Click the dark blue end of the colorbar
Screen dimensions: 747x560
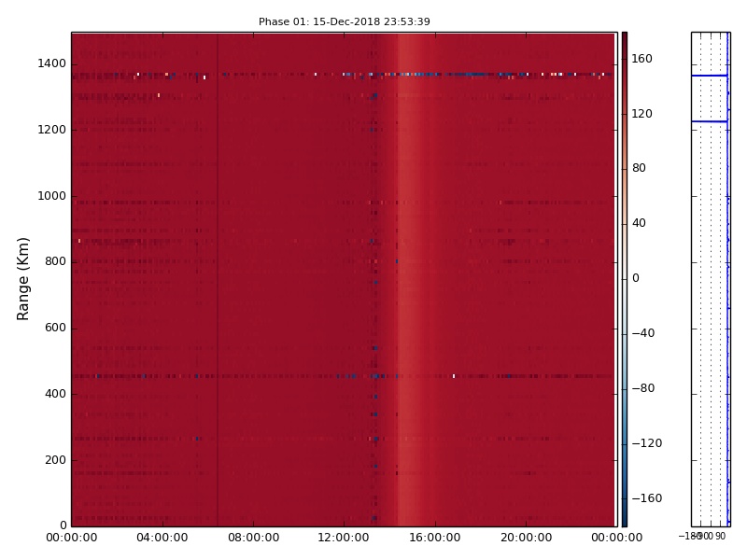(x=624, y=519)
